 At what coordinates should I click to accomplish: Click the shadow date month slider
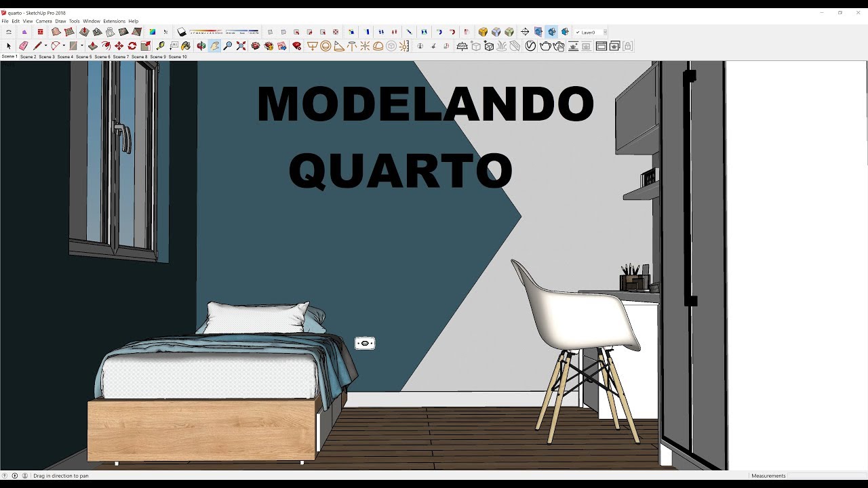click(206, 32)
